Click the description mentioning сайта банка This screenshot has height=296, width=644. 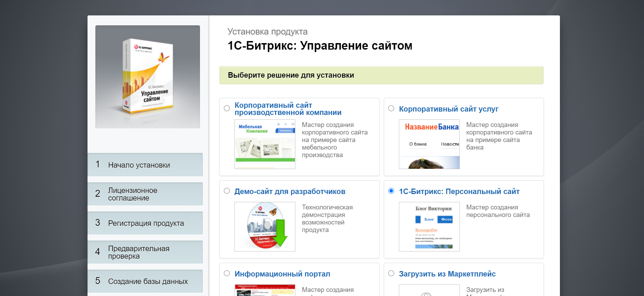pyautogui.click(x=499, y=136)
